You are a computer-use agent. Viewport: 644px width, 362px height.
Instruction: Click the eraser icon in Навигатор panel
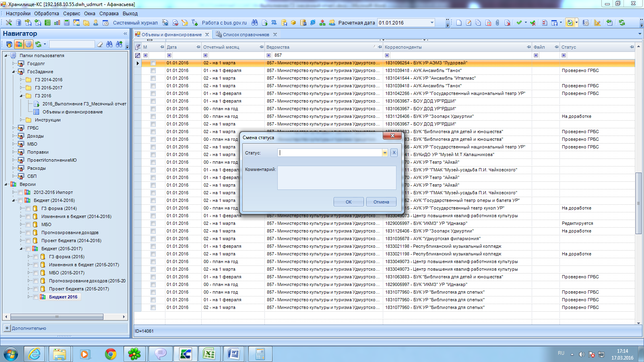(x=100, y=44)
